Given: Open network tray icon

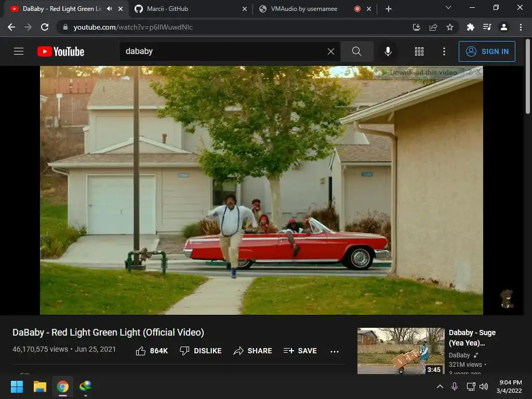Looking at the screenshot, I should [471, 387].
